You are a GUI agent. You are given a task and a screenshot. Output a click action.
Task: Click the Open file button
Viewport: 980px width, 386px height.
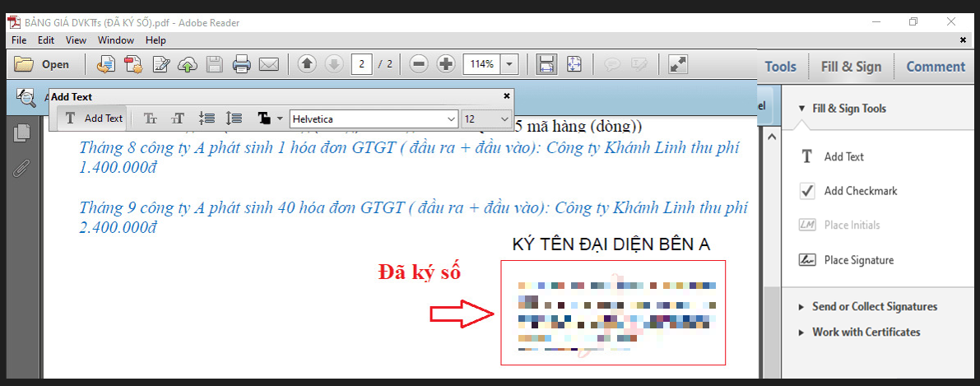(43, 64)
